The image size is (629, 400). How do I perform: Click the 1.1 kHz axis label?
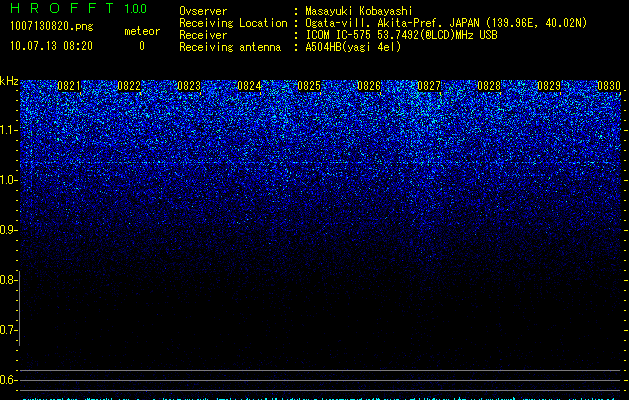click(x=8, y=130)
